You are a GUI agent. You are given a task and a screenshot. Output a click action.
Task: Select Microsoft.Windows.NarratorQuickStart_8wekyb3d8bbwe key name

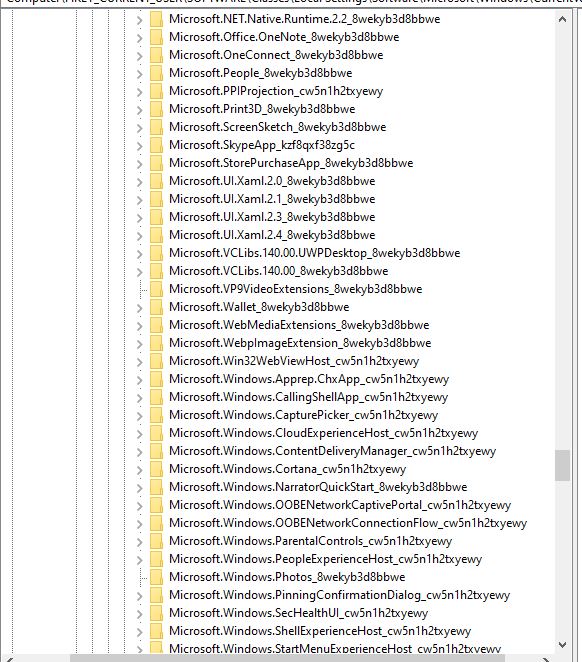click(x=318, y=487)
